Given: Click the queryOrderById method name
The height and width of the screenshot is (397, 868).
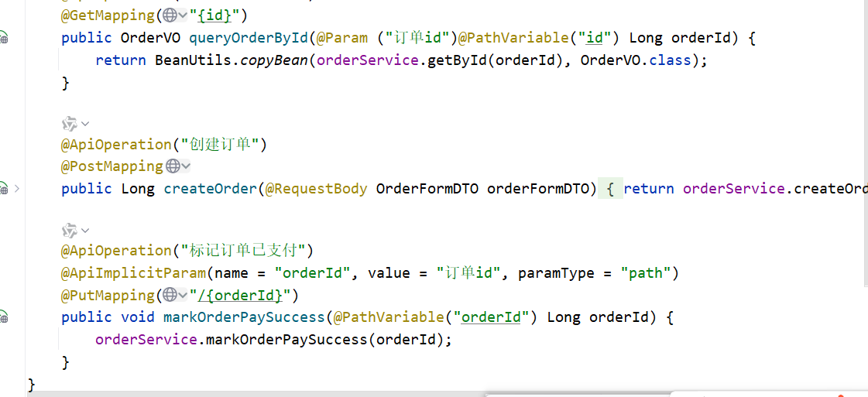Looking at the screenshot, I should pos(249,38).
